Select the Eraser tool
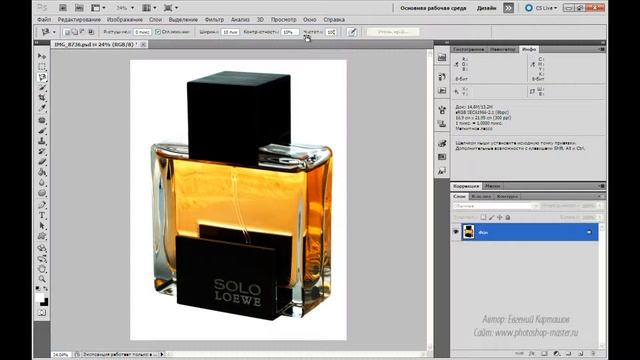The image size is (640, 360). tap(42, 162)
